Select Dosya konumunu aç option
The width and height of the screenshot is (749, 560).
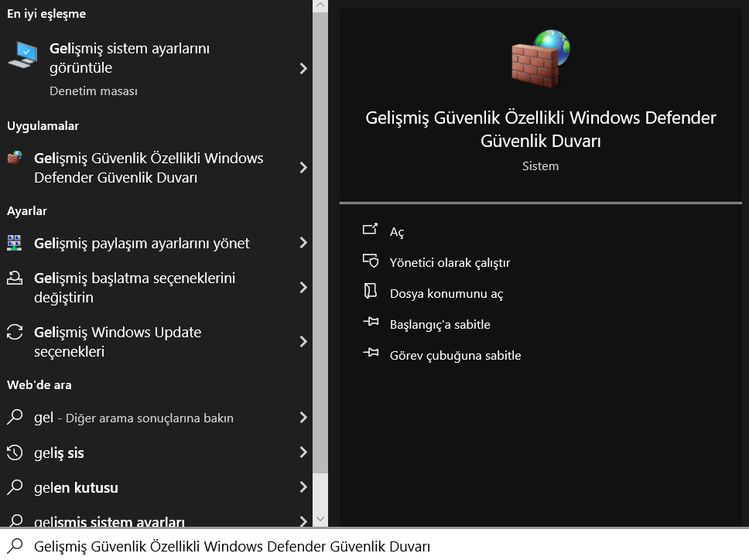click(x=446, y=293)
